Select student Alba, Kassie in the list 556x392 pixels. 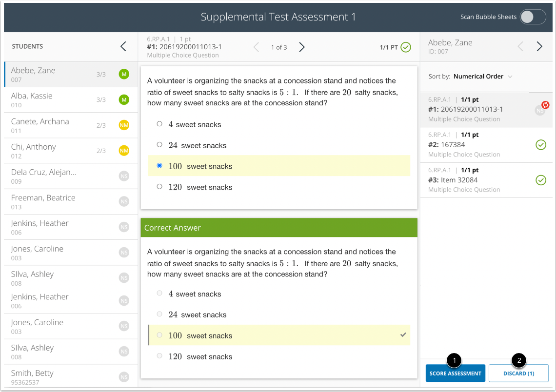(71, 100)
